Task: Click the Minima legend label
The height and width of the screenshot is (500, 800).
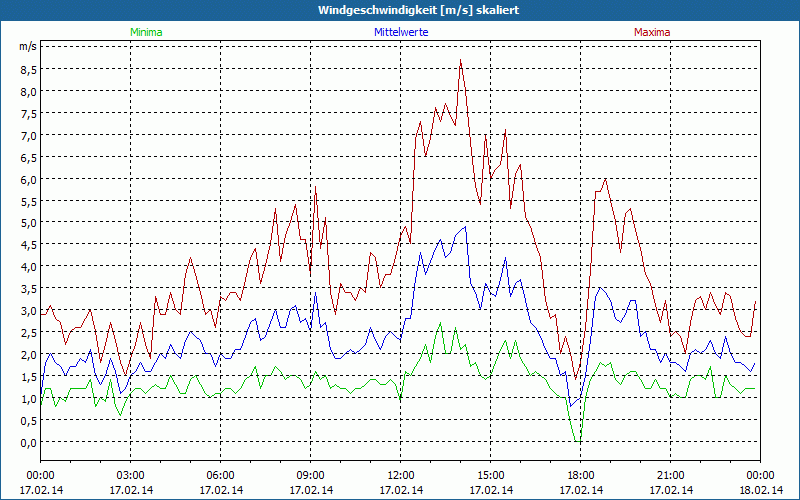Action: [x=146, y=32]
